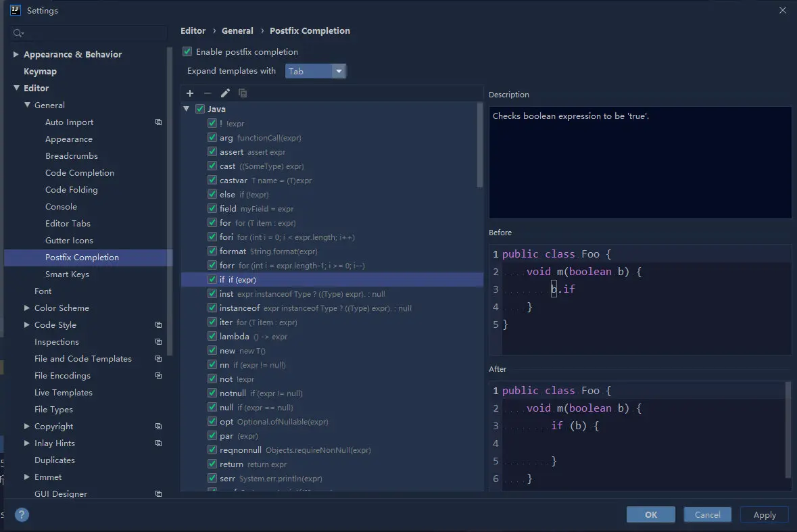Select the 'instanceof' template row
Image resolution: width=797 pixels, height=532 pixels.
coord(332,308)
